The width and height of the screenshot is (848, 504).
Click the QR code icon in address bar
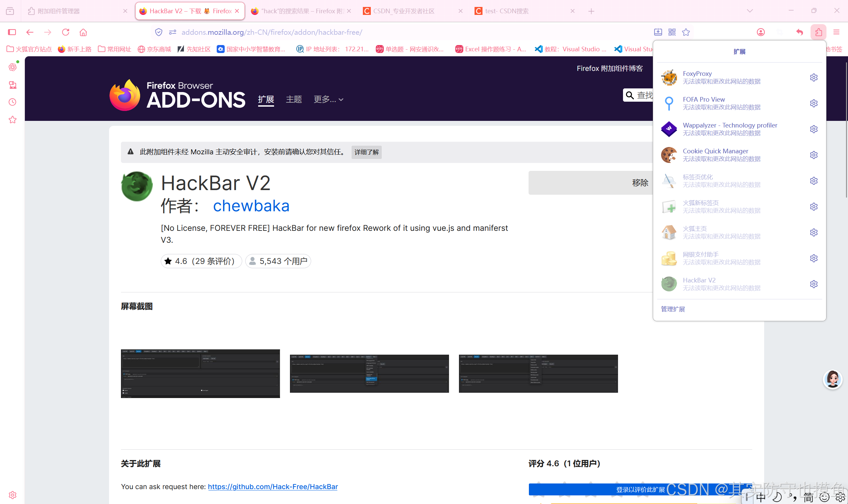[672, 32]
